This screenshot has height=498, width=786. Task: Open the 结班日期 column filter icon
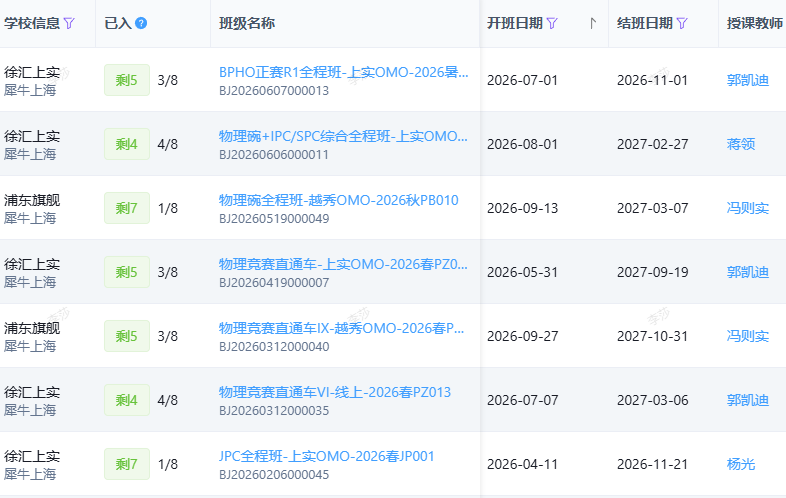pyautogui.click(x=682, y=23)
